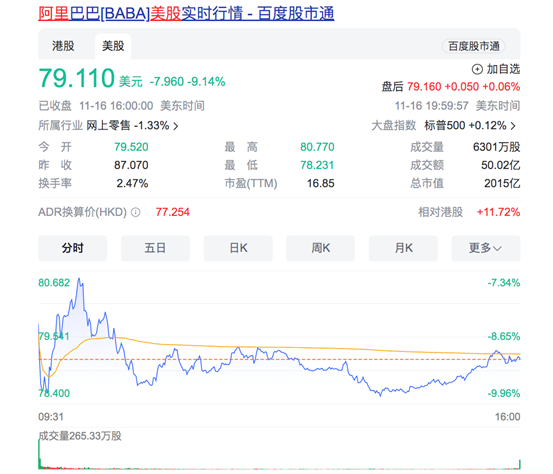Click the closing timestamp 11-16 16:00:00
The image size is (553, 474).
(116, 106)
